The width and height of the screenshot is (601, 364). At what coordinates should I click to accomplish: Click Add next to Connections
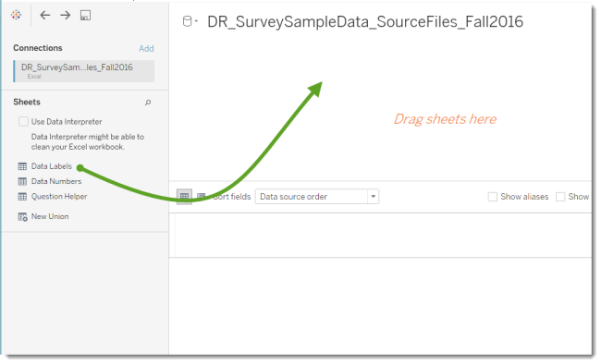(x=146, y=49)
